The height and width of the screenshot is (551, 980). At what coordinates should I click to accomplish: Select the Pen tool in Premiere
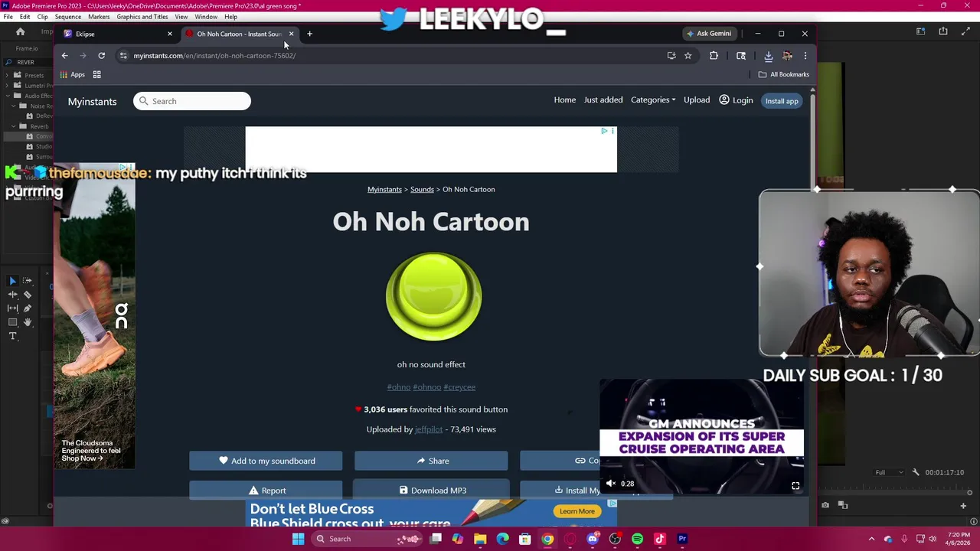click(27, 308)
